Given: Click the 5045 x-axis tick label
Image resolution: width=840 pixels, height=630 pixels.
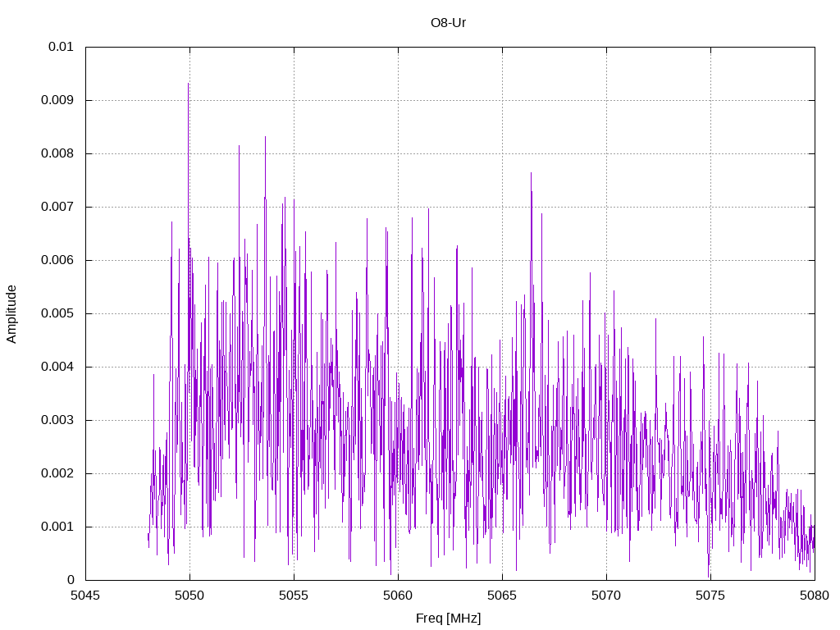Looking at the screenshot, I should coord(85,596).
